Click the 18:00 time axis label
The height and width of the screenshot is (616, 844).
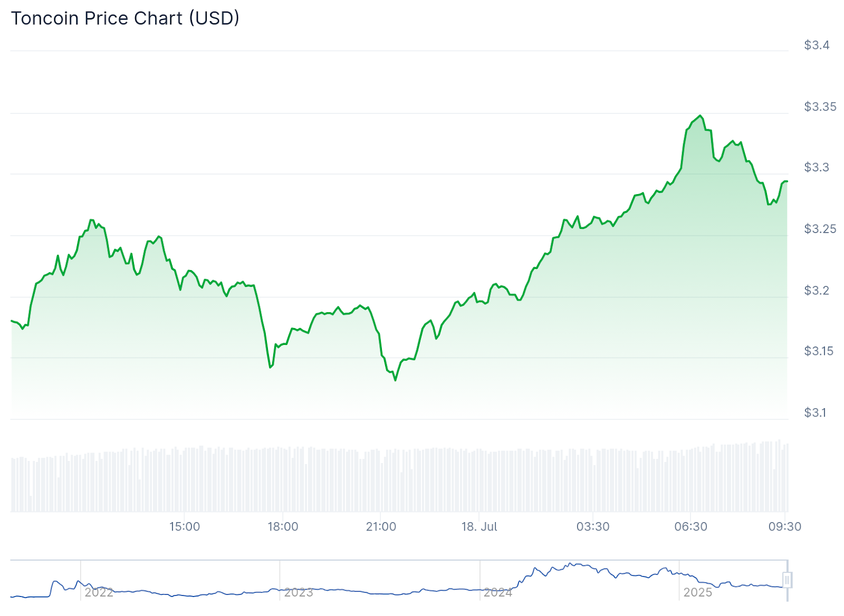283,526
